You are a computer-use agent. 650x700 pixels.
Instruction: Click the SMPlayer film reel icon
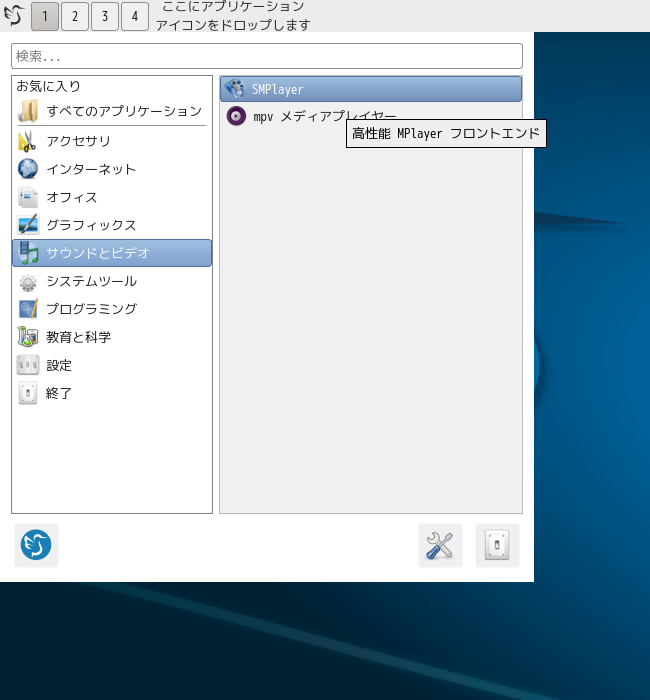[235, 89]
